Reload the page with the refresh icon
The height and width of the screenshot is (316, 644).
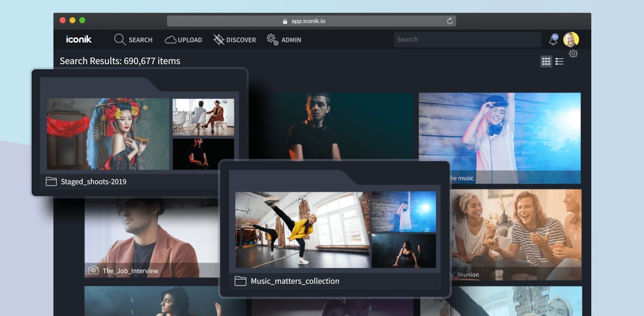tap(449, 21)
